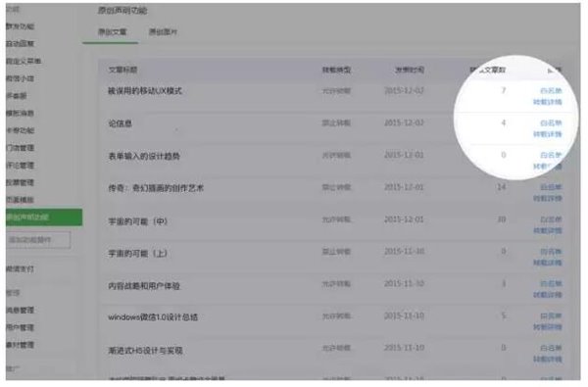Open 页面模板 in the left sidebar

20,200
